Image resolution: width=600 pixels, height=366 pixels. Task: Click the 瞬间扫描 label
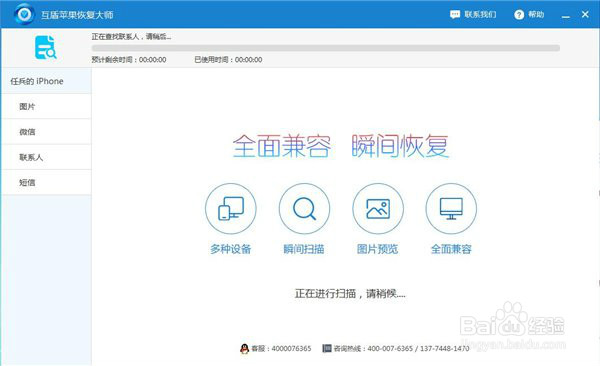pyautogui.click(x=304, y=249)
